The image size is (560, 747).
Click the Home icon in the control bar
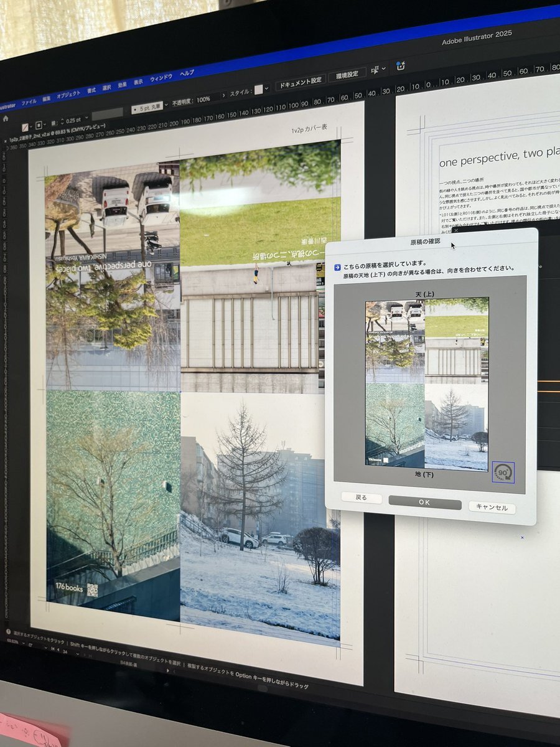click(6, 118)
